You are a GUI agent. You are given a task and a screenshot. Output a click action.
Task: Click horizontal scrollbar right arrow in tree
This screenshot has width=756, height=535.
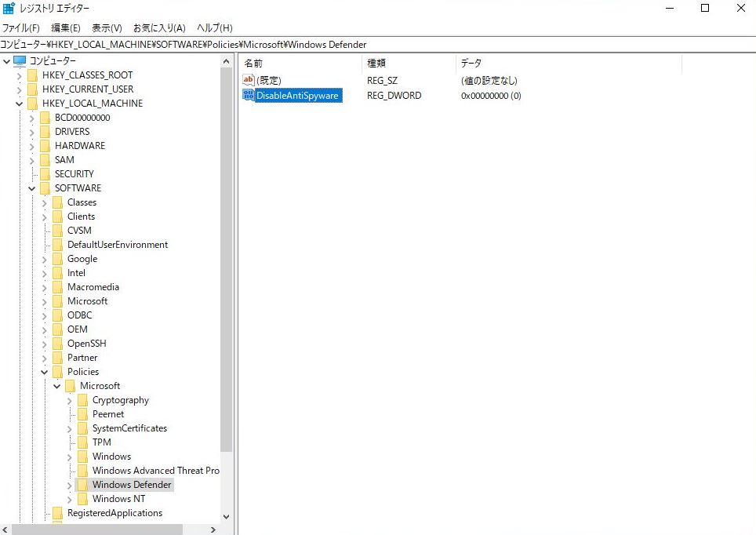pos(213,530)
